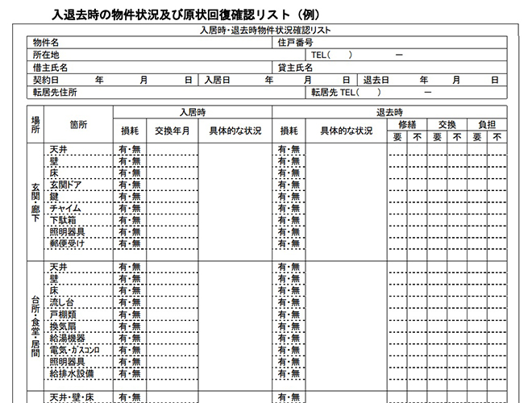Click the チャイム row label
This screenshot has height=403, width=532.
click(65, 208)
